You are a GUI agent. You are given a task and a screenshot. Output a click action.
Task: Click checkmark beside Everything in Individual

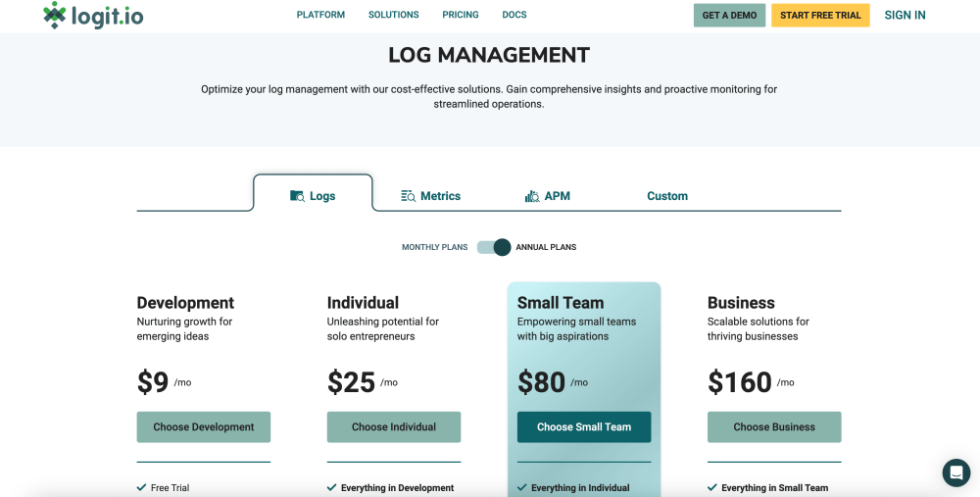(x=522, y=487)
